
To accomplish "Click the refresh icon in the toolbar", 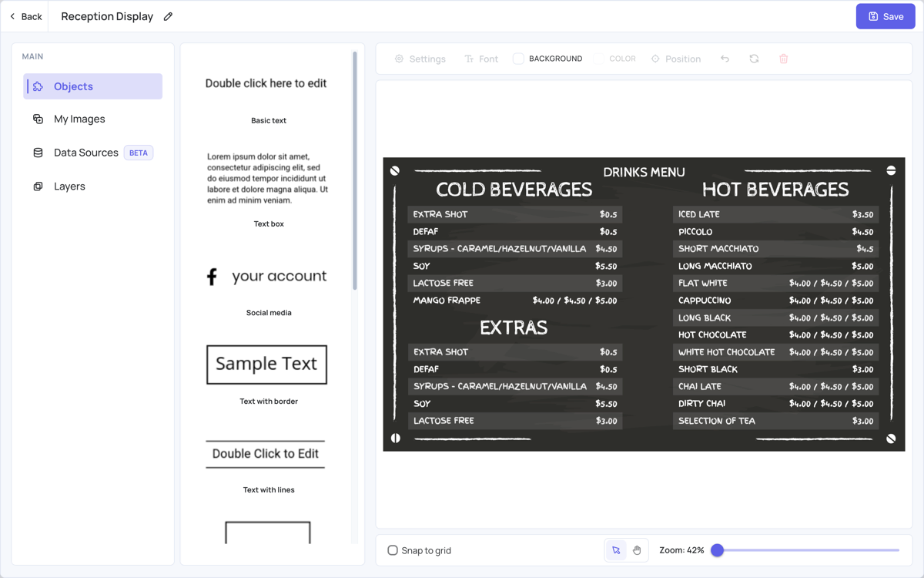I will [754, 59].
